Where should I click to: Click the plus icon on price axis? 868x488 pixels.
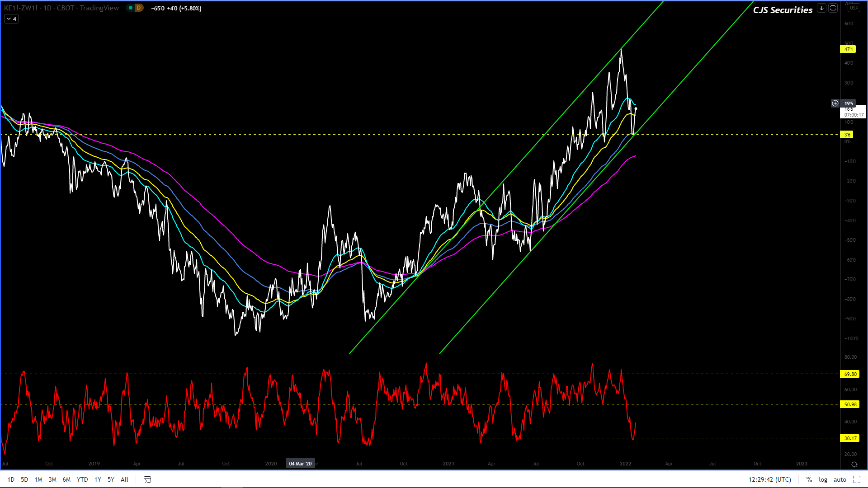pos(835,103)
